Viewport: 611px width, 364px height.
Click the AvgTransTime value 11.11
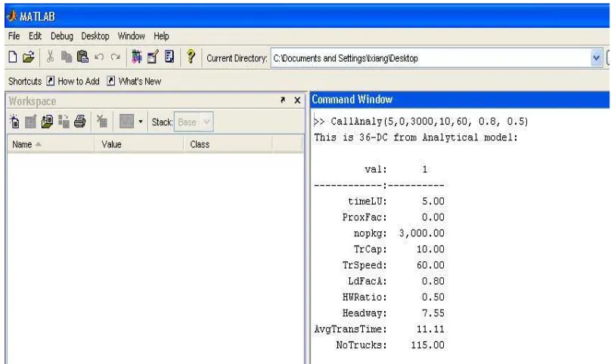[430, 329]
